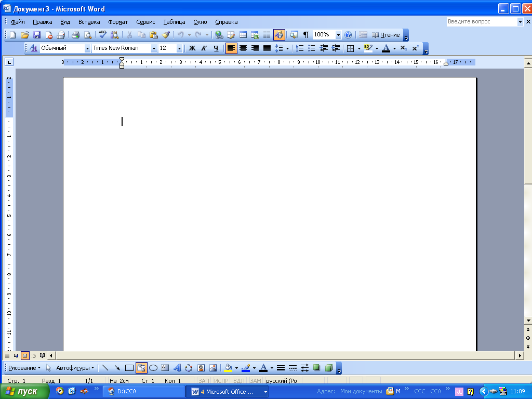Cut selection with scissors icon
This screenshot has height=399, width=532.
point(129,35)
